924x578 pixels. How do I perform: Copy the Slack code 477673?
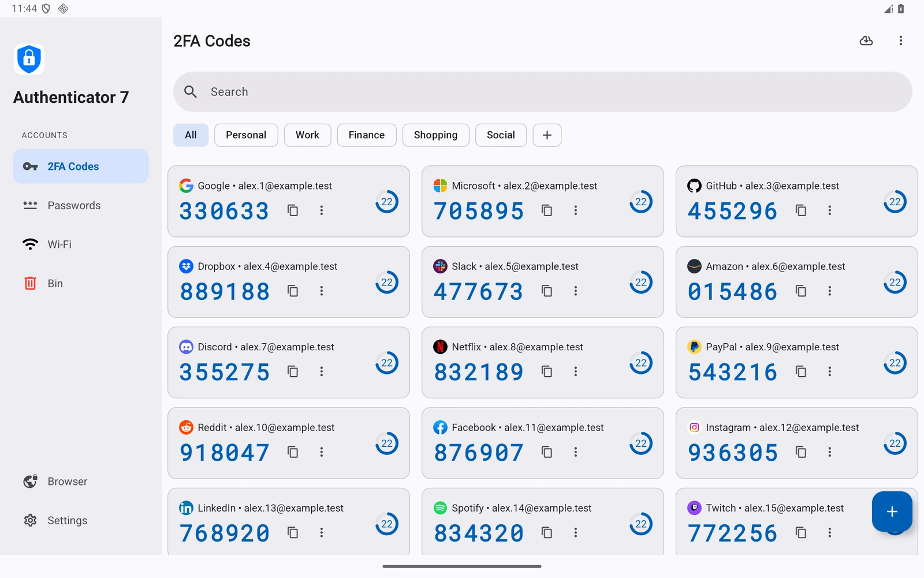click(547, 291)
